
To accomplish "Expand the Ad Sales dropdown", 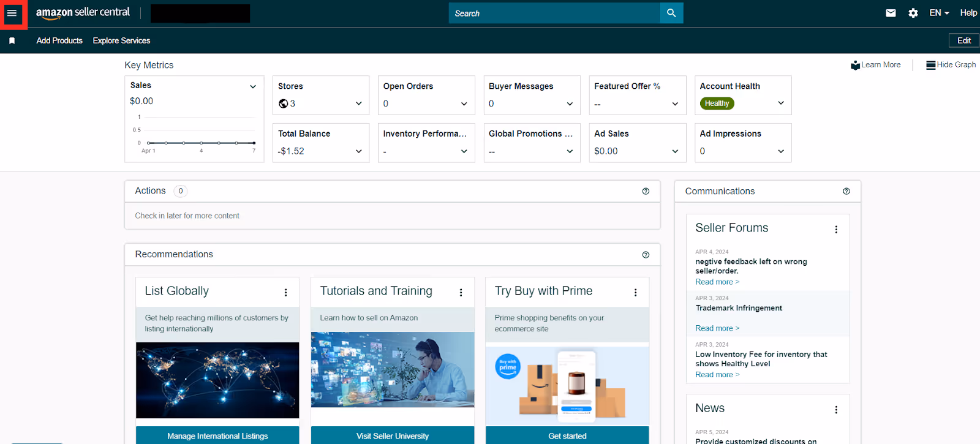I will [675, 151].
